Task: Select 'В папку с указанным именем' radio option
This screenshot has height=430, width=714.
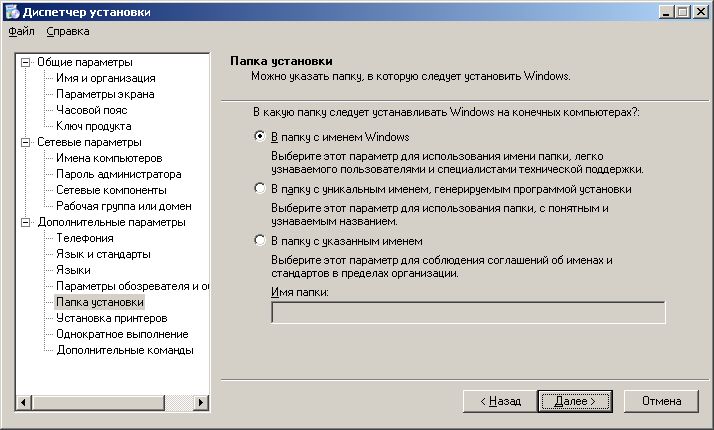Action: click(x=260, y=241)
